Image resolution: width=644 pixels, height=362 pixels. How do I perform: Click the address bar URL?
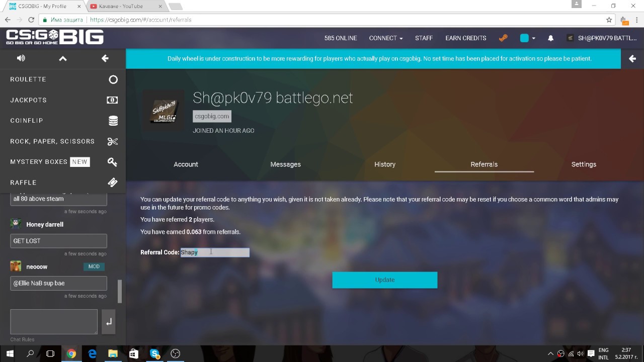pyautogui.click(x=140, y=20)
